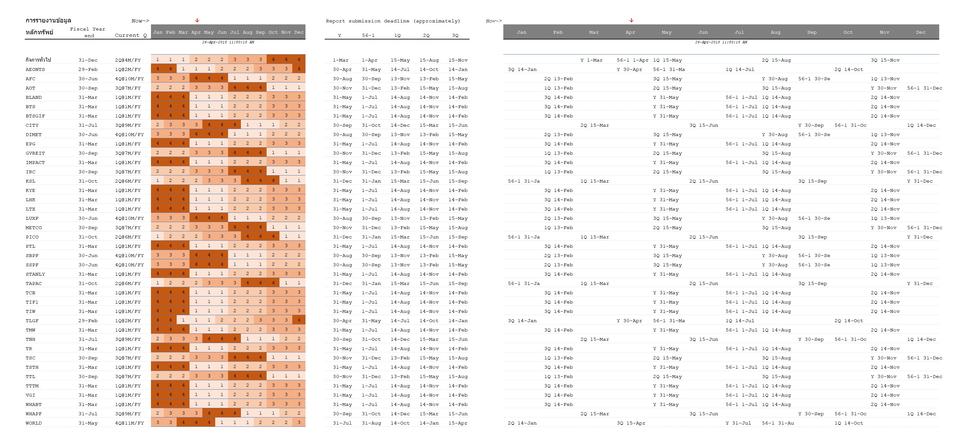Select '1Q 14-Dec' in CITY timeline row
Viewport: 980px width, 439px height.
pyautogui.click(x=922, y=125)
